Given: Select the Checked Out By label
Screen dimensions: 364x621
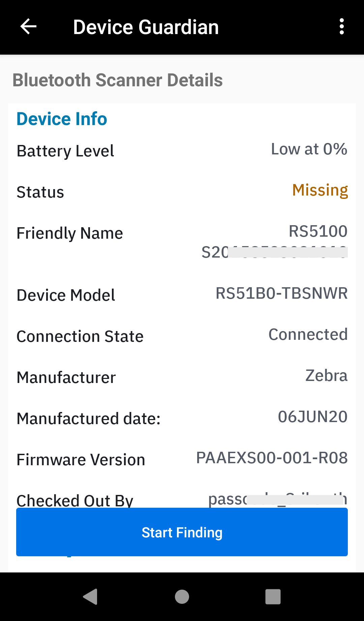Looking at the screenshot, I should (x=75, y=500).
